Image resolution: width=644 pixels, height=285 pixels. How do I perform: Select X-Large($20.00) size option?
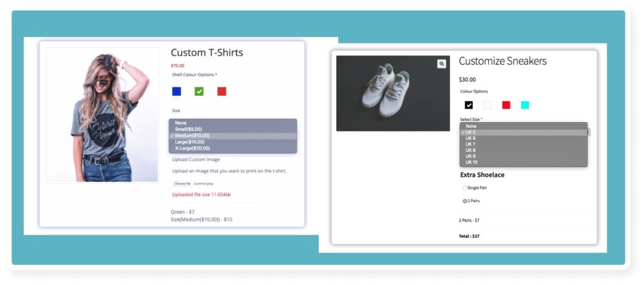192,148
